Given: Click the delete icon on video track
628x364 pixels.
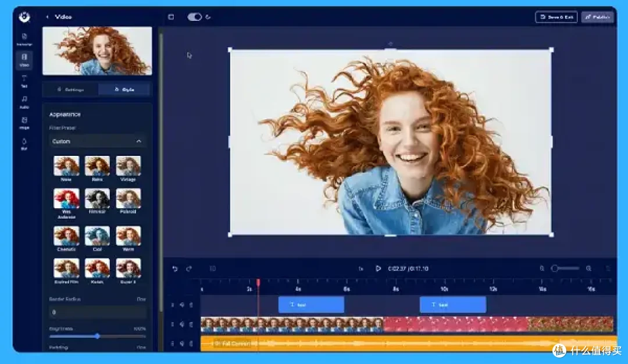Looking at the screenshot, I should 191,324.
